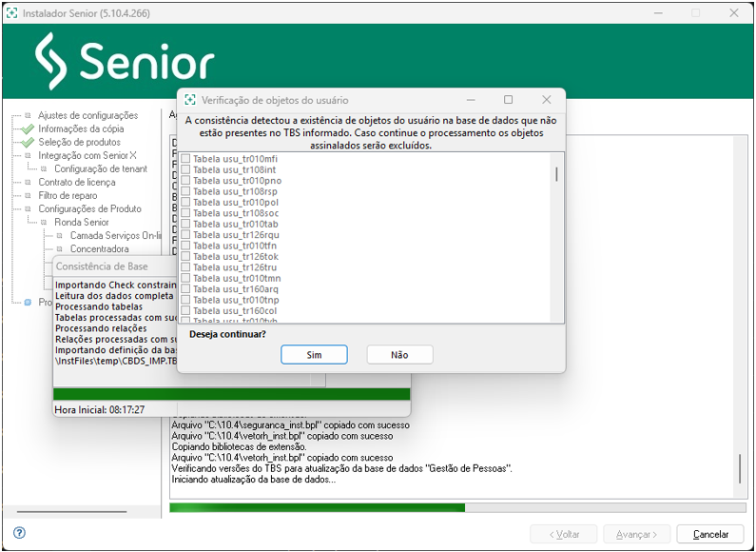Decline with the Não button
This screenshot has width=756, height=552.
[x=399, y=355]
